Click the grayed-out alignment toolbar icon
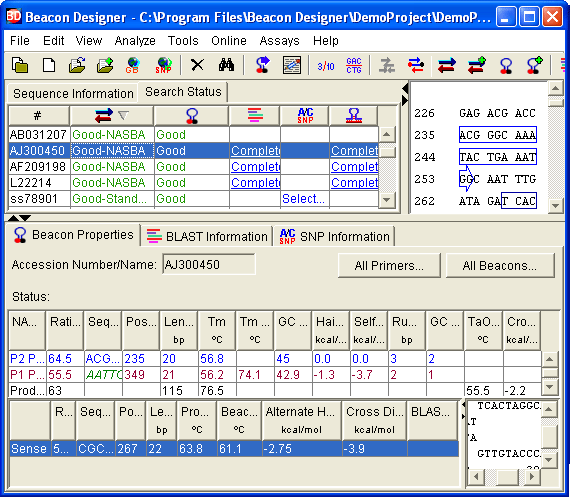 click(x=387, y=66)
